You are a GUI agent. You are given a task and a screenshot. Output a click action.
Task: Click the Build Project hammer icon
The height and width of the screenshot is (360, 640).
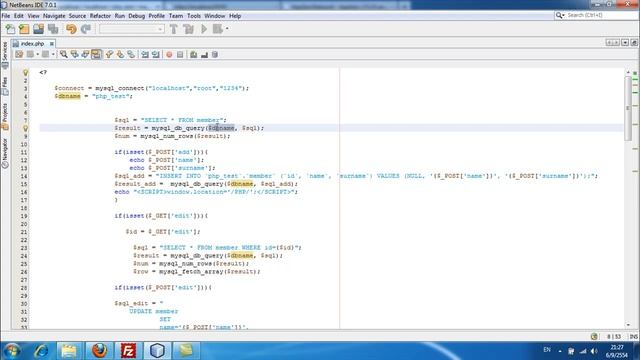tap(173, 29)
